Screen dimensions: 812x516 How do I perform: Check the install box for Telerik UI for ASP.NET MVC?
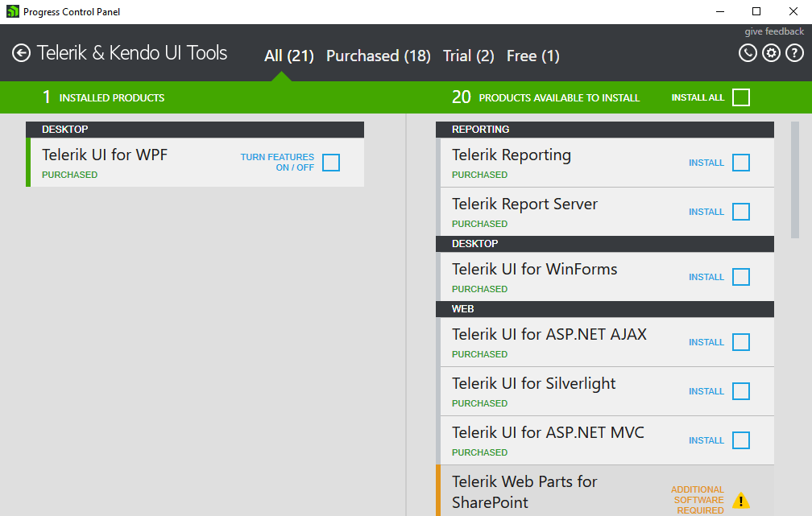coord(740,440)
